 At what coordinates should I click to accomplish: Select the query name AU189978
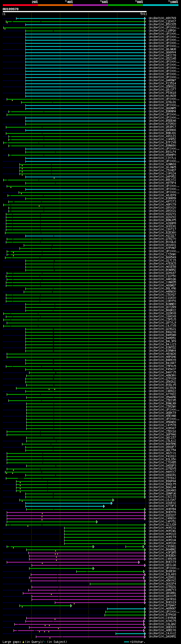point(11,9)
